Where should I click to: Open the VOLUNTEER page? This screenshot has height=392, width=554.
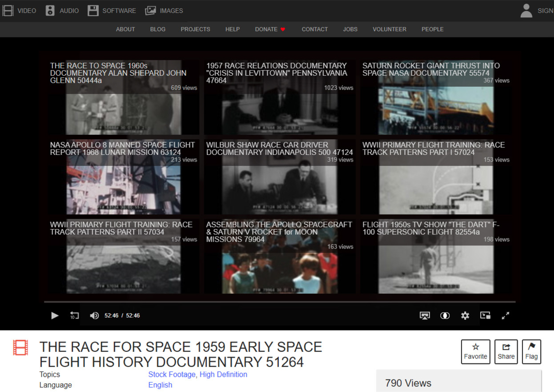389,29
